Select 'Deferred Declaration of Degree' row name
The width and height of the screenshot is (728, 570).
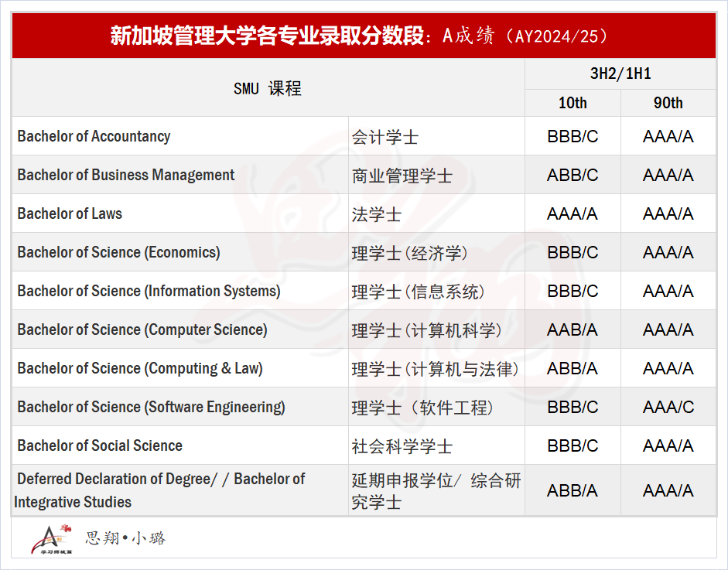click(x=159, y=490)
